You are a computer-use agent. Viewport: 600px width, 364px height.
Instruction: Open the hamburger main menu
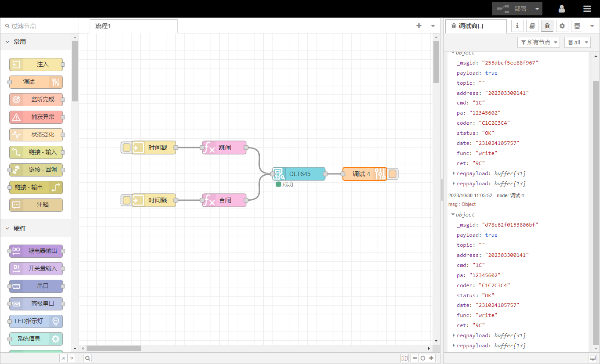tap(587, 9)
